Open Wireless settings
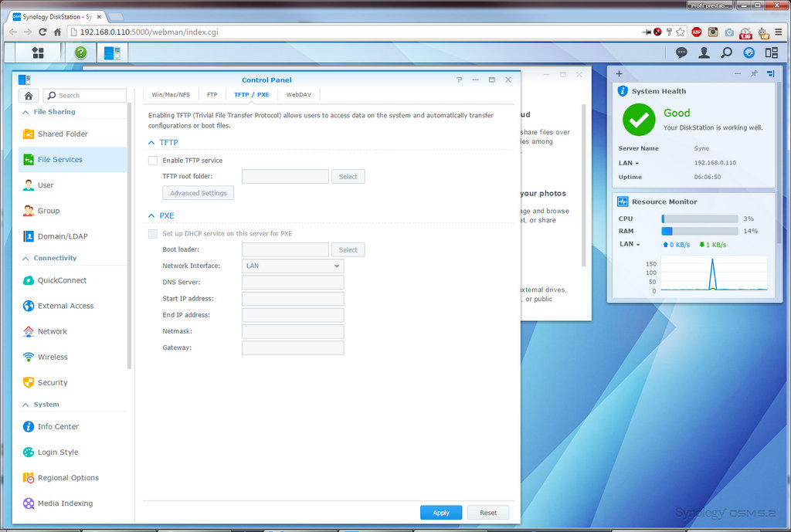 (x=73, y=357)
